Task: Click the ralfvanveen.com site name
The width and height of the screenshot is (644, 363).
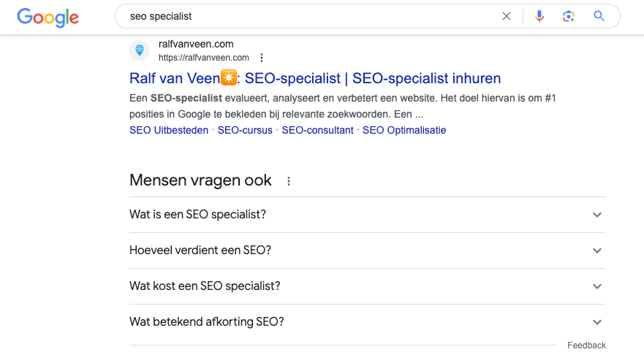Action: (196, 44)
